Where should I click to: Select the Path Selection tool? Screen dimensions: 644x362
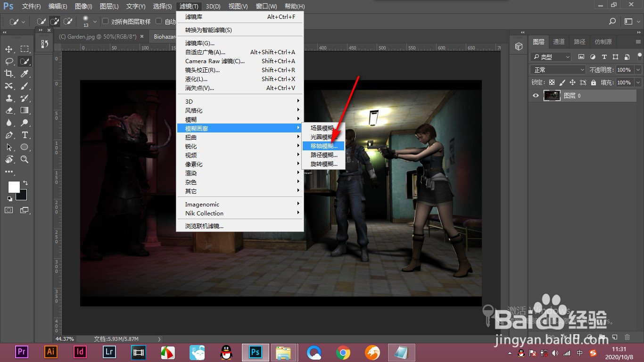tap(9, 147)
